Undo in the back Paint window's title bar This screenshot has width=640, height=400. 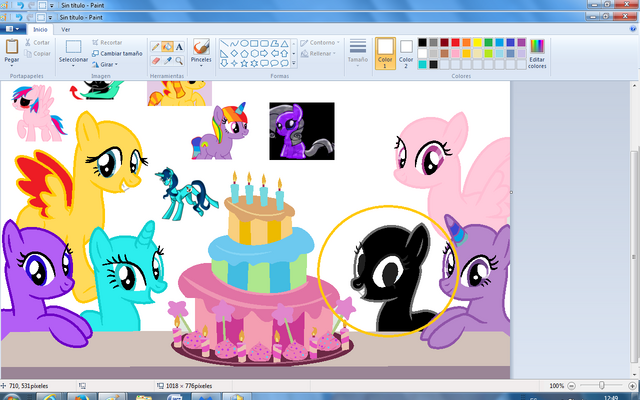(x=20, y=5)
